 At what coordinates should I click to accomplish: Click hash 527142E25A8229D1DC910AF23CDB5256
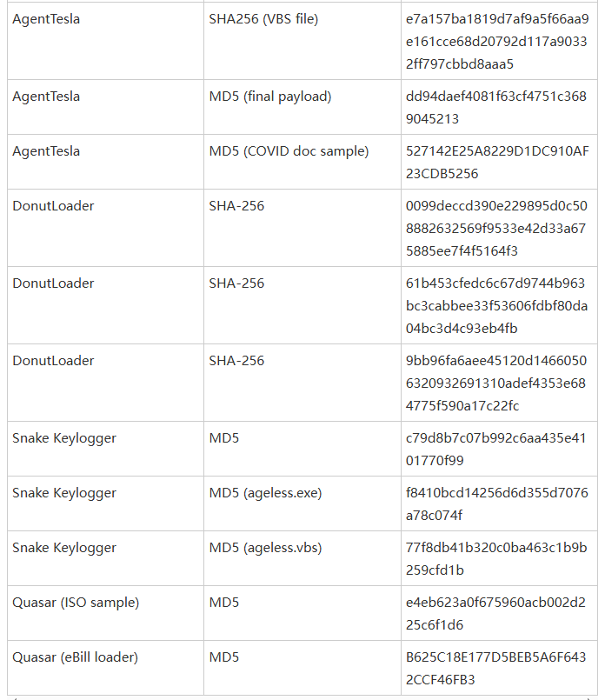[x=497, y=163]
